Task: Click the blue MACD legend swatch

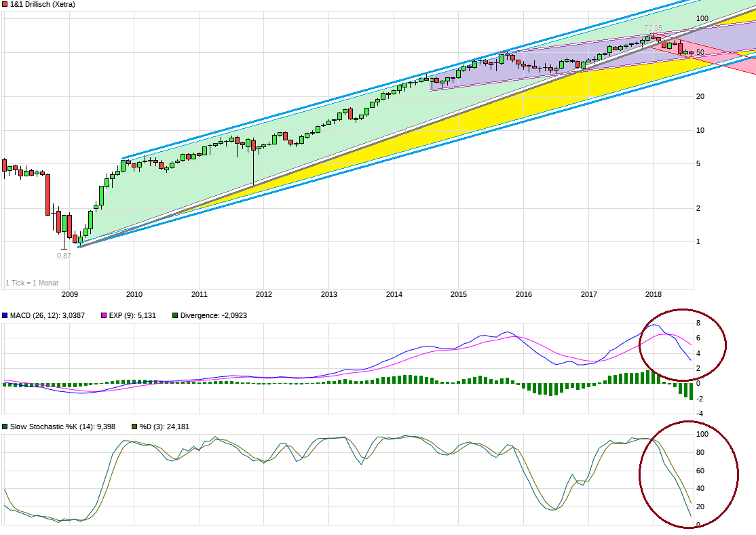Action: [x=5, y=315]
